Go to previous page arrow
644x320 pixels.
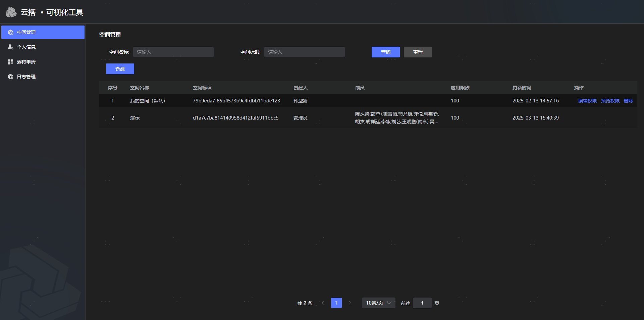323,303
